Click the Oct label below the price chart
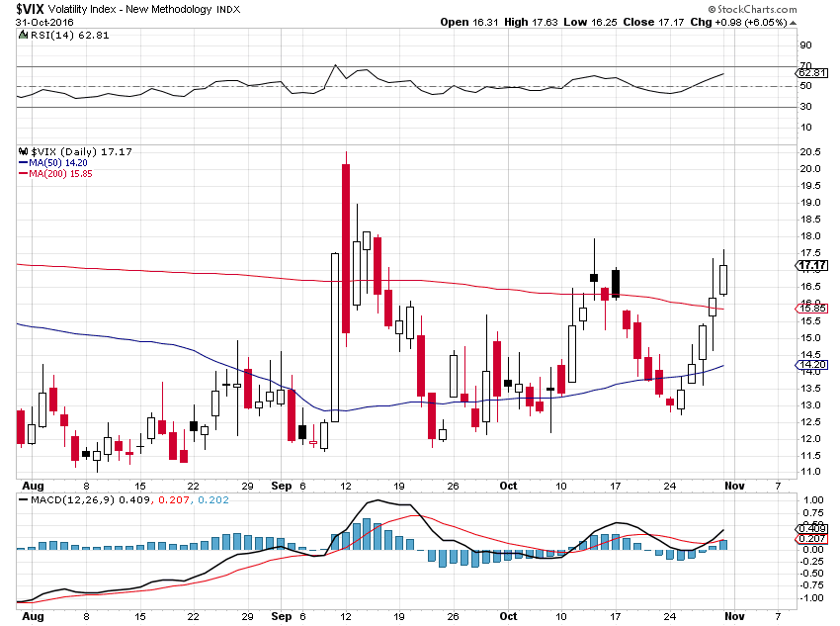Screen dimensions: 840x626 508,486
